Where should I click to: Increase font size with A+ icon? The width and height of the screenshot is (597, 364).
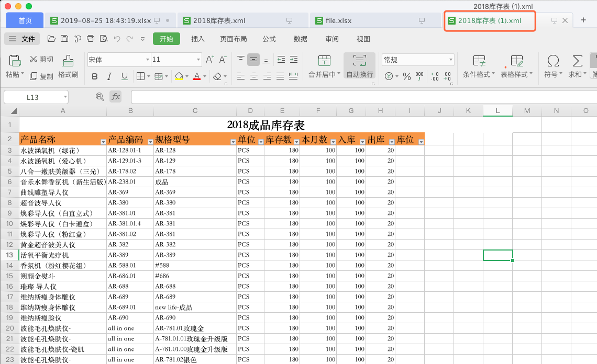pos(210,60)
